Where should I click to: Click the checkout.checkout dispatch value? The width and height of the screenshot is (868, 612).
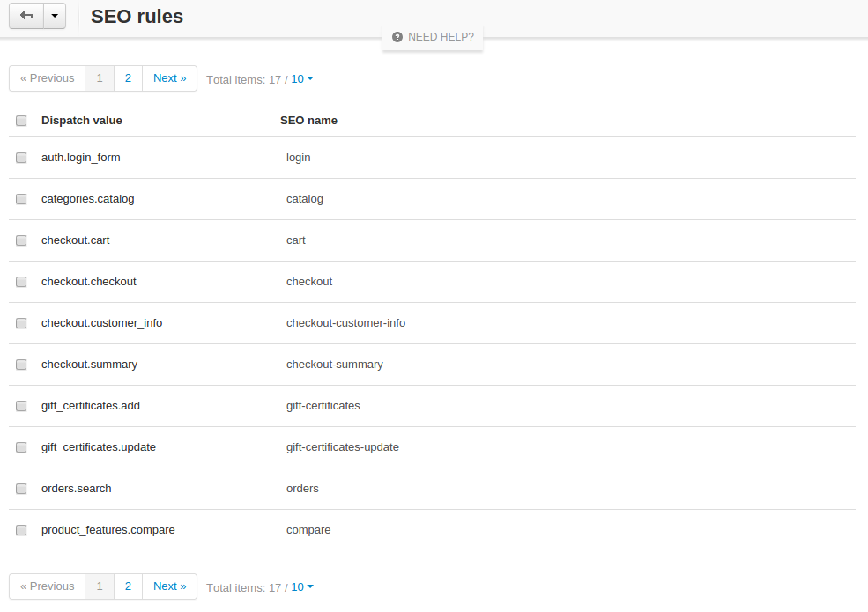(x=89, y=282)
